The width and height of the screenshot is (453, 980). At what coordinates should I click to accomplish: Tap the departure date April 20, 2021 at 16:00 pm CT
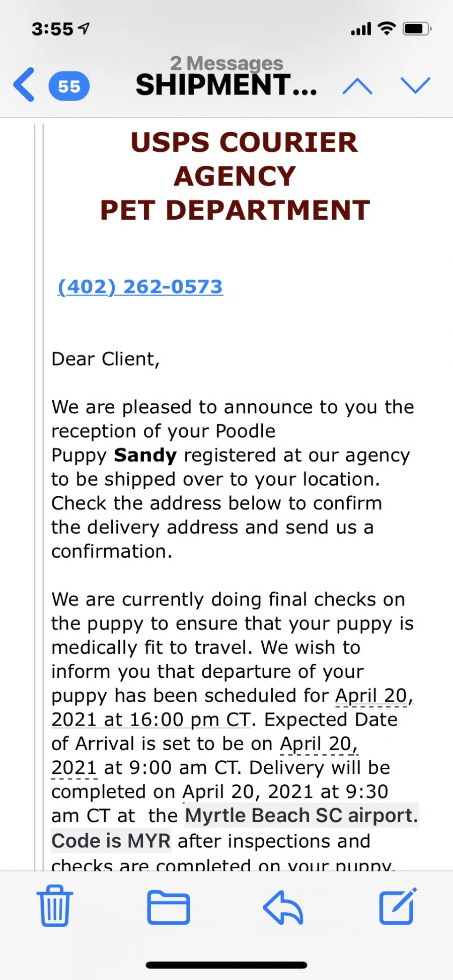tap(232, 707)
